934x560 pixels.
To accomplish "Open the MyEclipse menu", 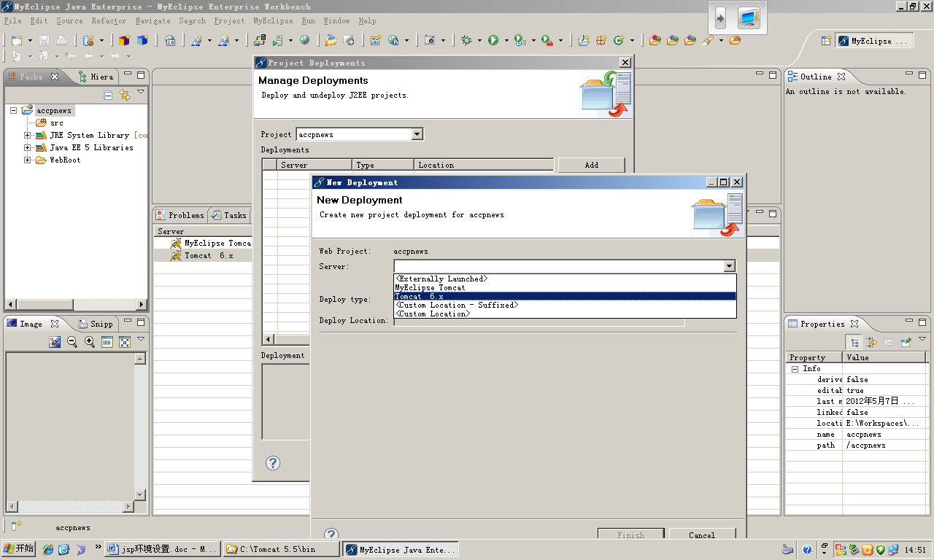I will (273, 21).
